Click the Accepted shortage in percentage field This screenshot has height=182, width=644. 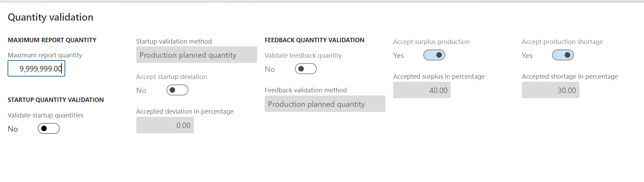coord(550,90)
